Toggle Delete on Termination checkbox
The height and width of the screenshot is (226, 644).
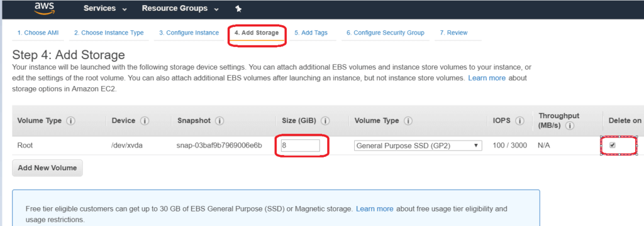[613, 145]
